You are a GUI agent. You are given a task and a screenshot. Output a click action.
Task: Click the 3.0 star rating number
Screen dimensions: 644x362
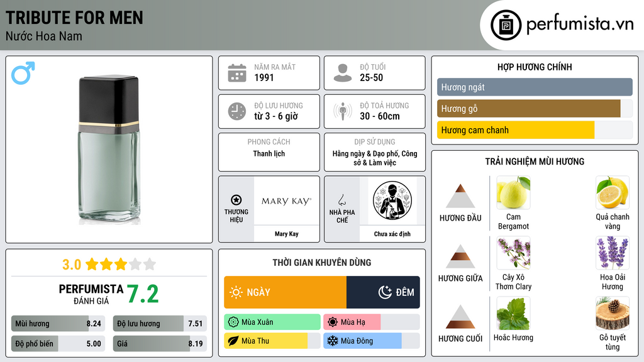tap(72, 265)
